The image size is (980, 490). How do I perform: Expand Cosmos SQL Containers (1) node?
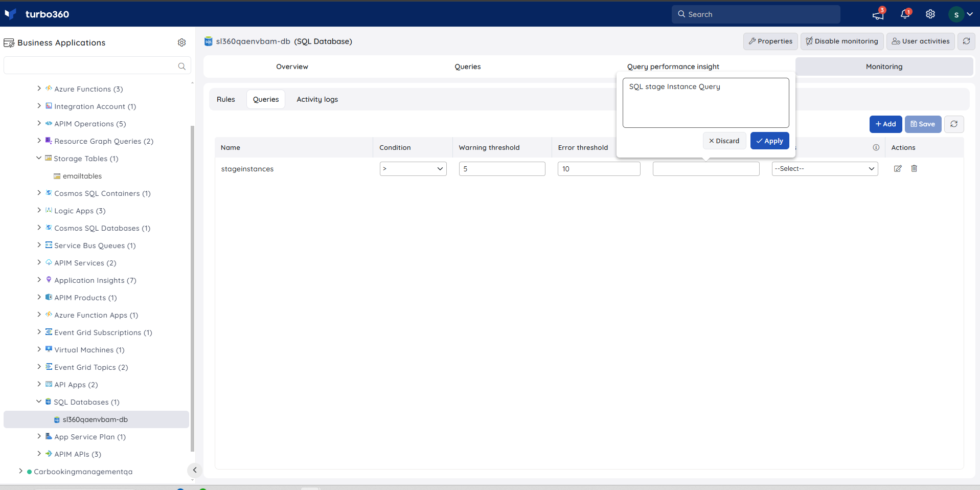coord(39,193)
